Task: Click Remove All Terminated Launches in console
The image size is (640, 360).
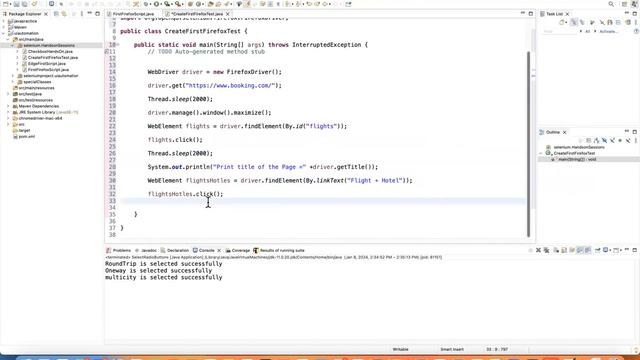Action: [546, 250]
